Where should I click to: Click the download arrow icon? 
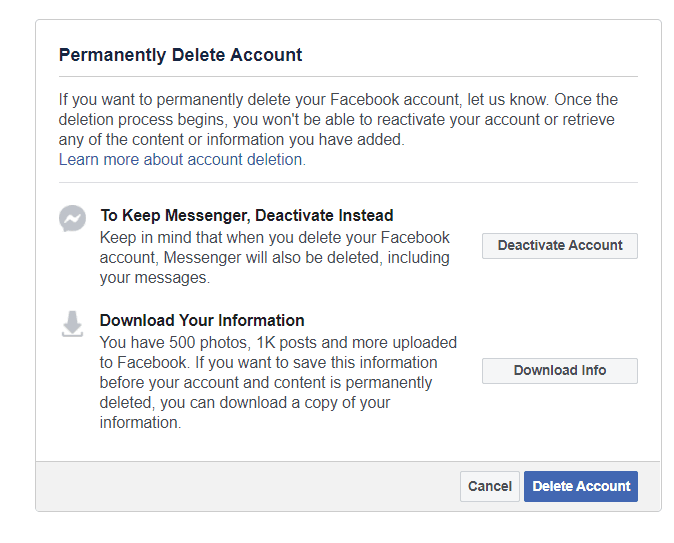click(x=72, y=324)
